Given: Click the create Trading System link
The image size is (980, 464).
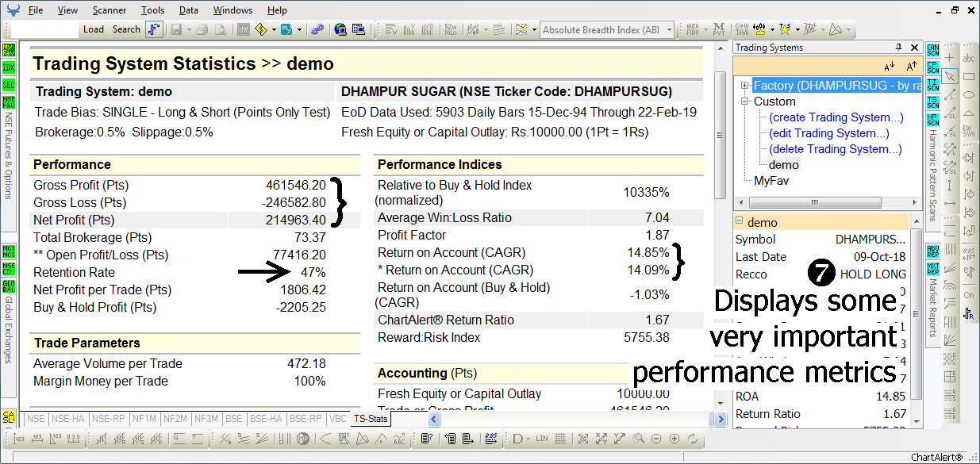Looking at the screenshot, I should pos(836,117).
